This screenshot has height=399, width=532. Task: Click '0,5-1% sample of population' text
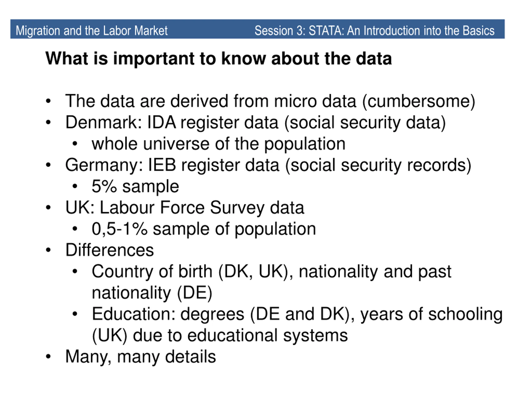click(204, 229)
